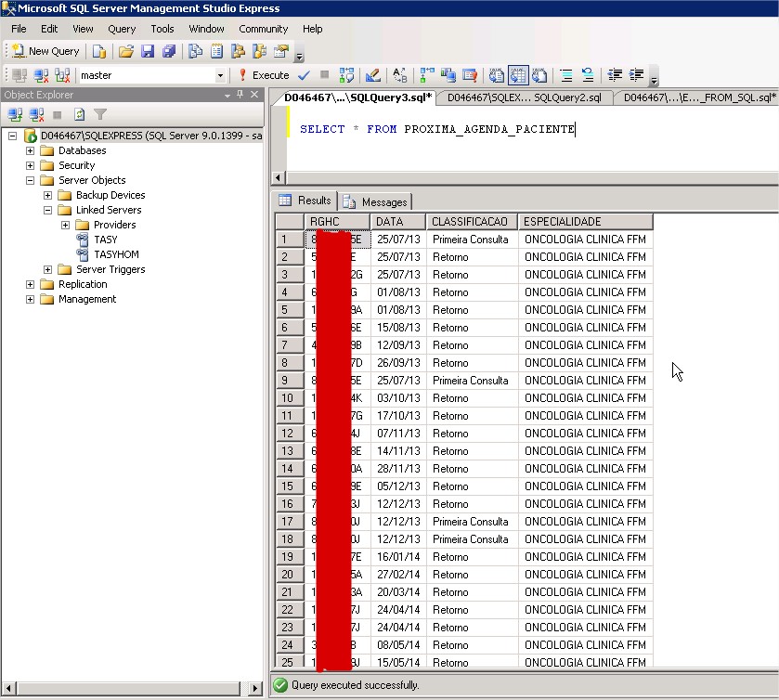Increase indent of the query text
This screenshot has height=700, width=779.
tap(636, 75)
